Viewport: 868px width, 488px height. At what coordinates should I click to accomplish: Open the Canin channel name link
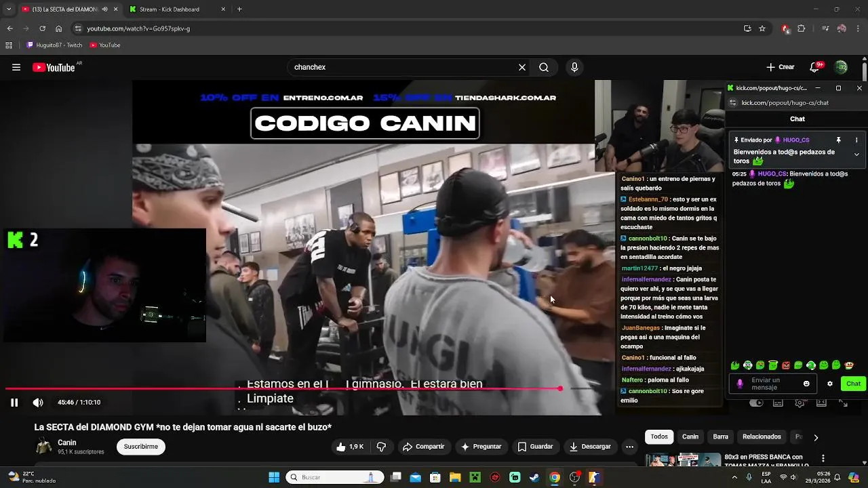click(x=67, y=443)
